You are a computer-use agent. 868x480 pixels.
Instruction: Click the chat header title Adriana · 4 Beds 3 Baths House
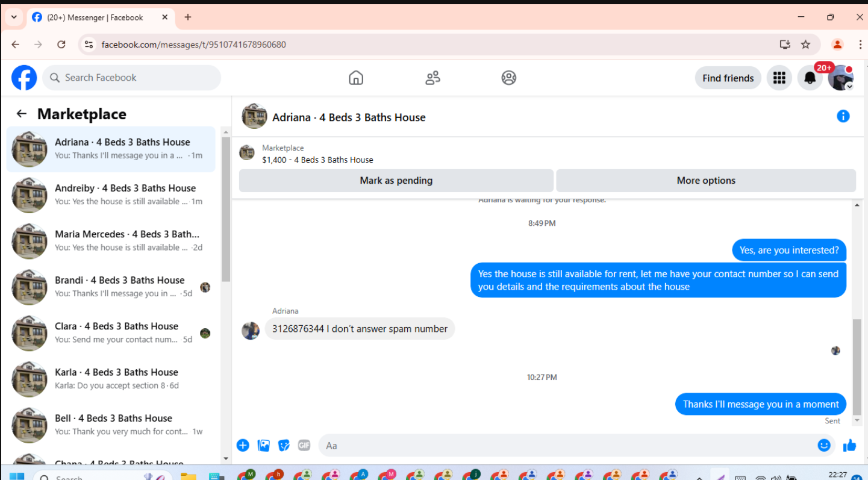(x=349, y=117)
